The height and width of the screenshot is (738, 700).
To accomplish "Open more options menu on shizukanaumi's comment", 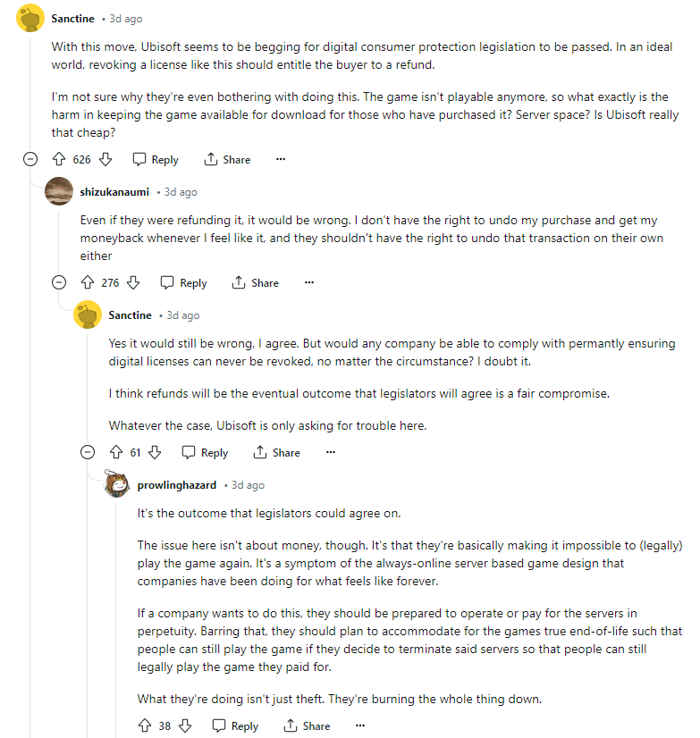I will pyautogui.click(x=309, y=283).
